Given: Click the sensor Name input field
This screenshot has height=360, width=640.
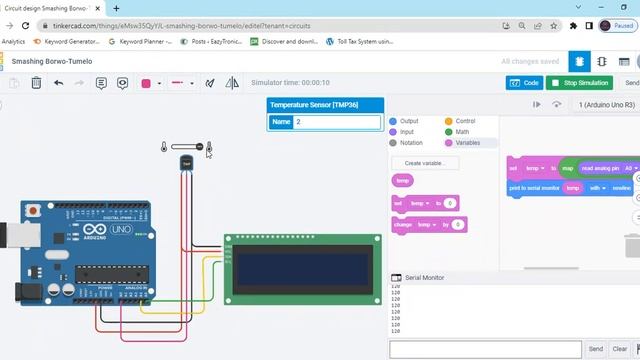Looking at the screenshot, I should point(336,122).
